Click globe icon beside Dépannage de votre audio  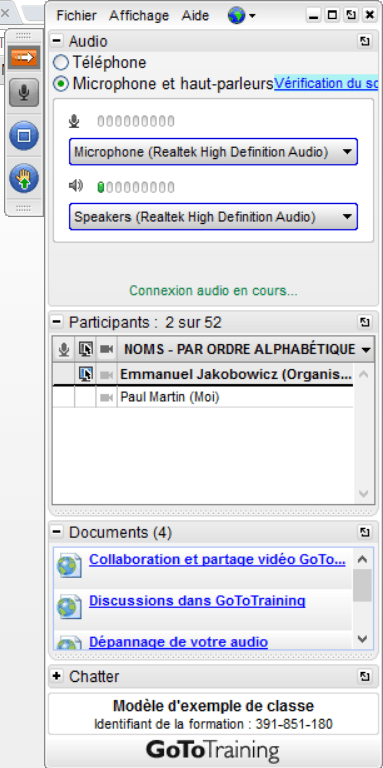pos(69,644)
